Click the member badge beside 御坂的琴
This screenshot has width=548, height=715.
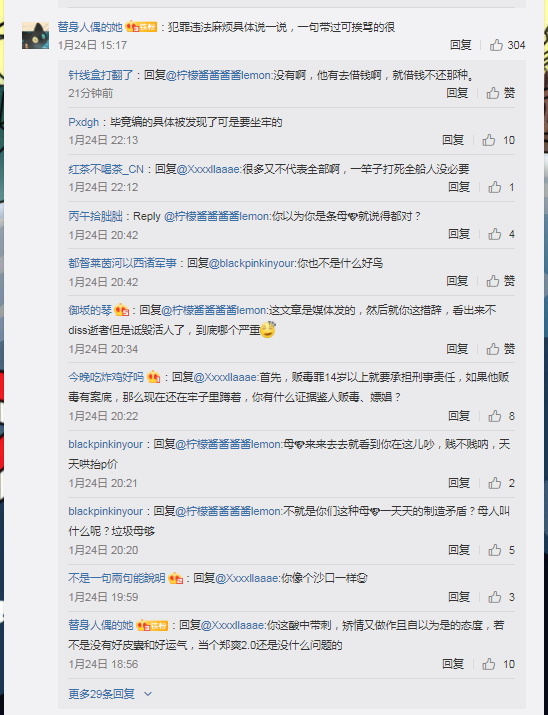tap(122, 310)
